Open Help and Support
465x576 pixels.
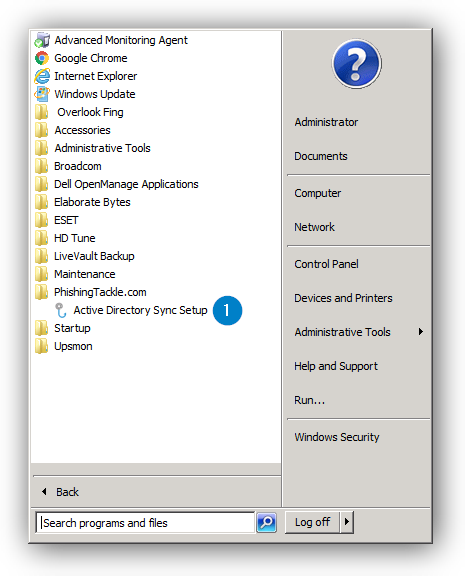pyautogui.click(x=336, y=366)
